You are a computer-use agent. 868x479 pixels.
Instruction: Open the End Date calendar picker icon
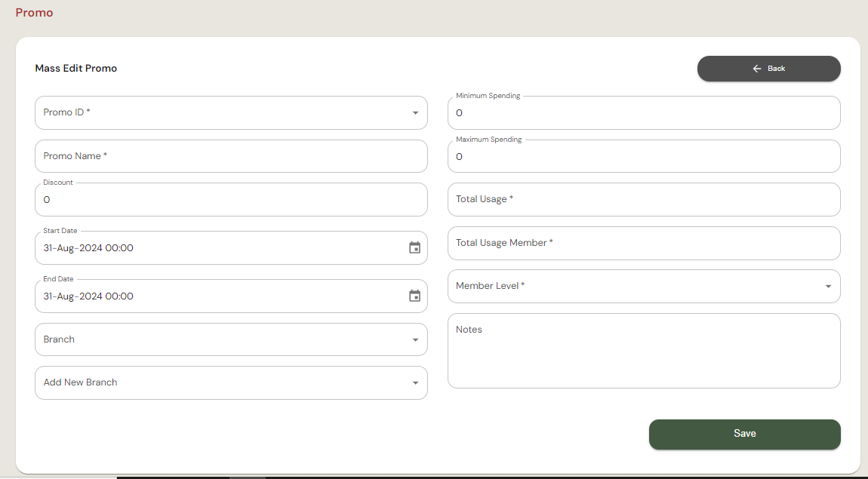pos(414,296)
